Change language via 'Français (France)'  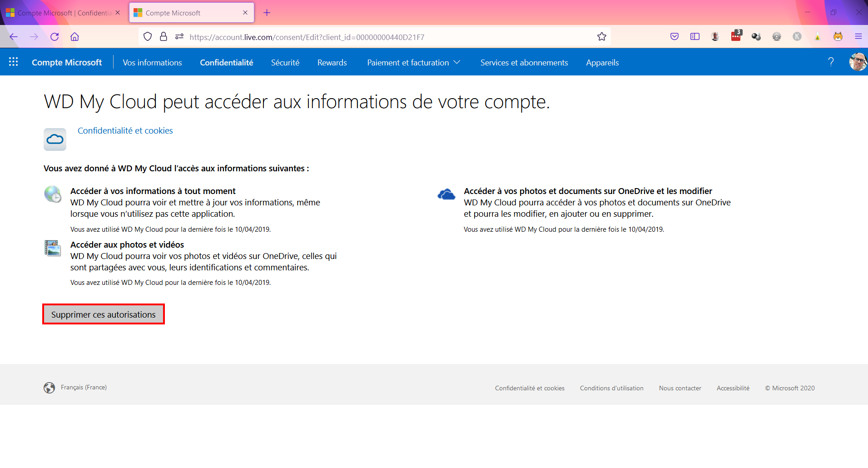coord(84,388)
